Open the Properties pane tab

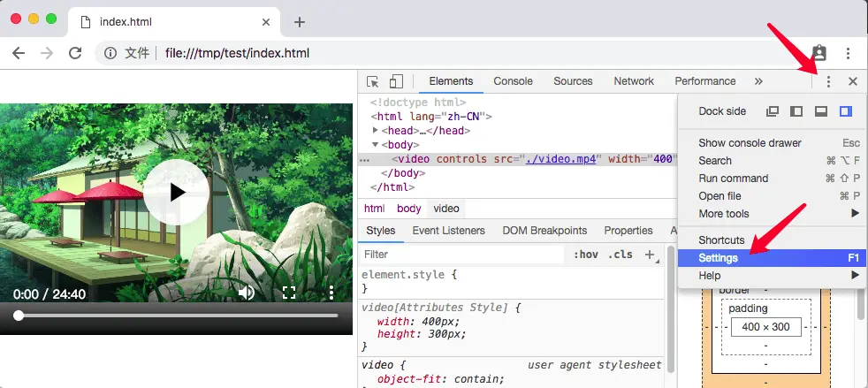click(628, 231)
